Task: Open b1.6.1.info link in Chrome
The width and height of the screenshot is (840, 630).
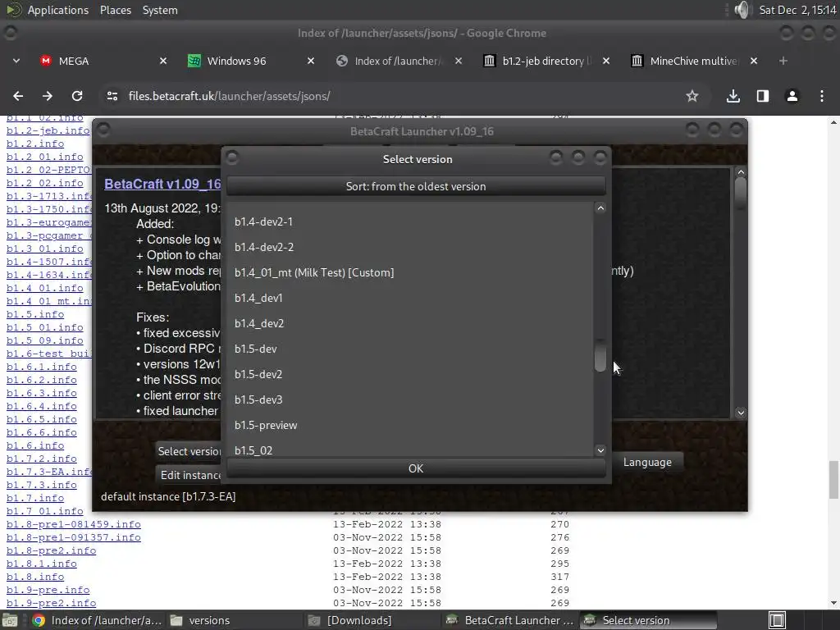Action: [x=41, y=367]
